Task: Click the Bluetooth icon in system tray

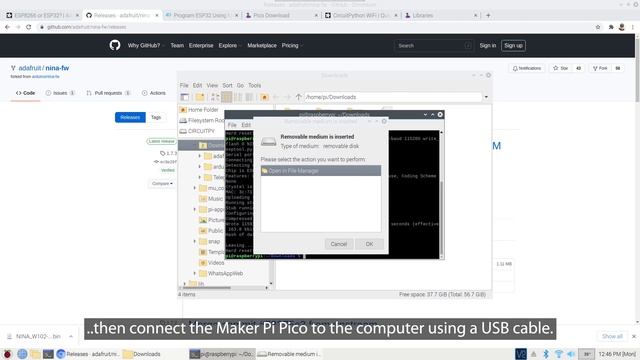Action: [x=546, y=354]
